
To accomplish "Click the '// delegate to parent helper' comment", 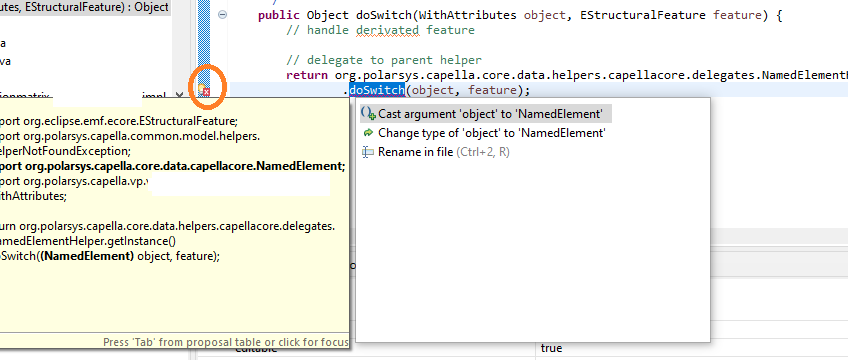I will (383, 61).
